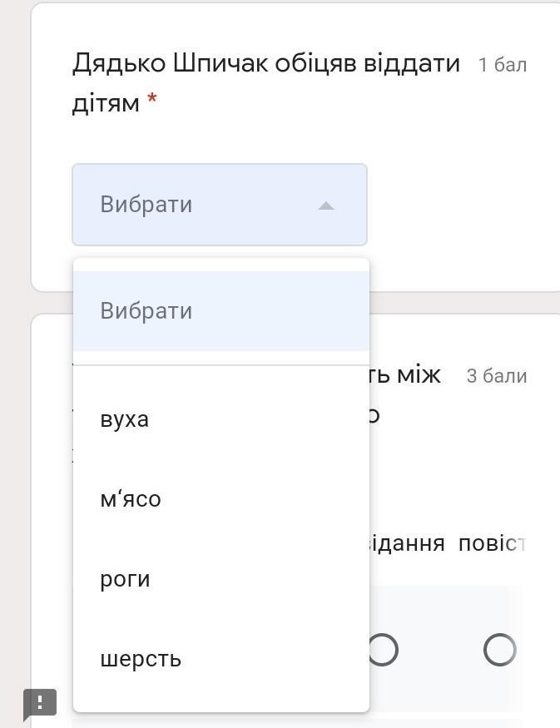The image size is (560, 728).
Task: Click the question title "Дядько Шпичак обіцяв віддати дітям"
Action: 265,82
